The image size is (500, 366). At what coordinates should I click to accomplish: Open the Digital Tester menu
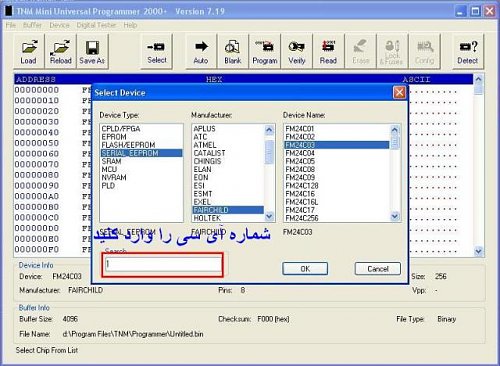click(96, 25)
